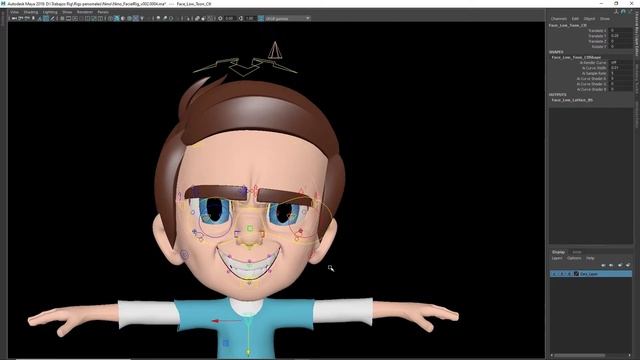Screen dimensions: 640x360
Task: Open the Channel Box / Layer Editor side tab
Action: pos(636,35)
